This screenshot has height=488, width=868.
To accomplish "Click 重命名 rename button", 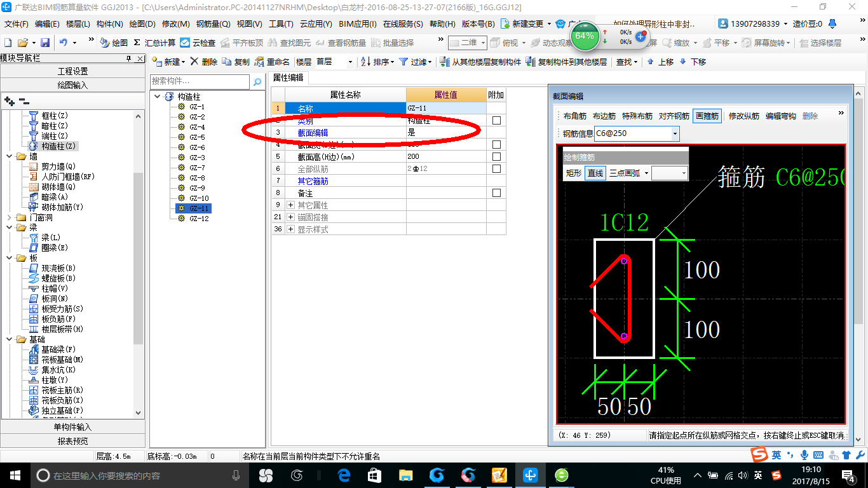I will tap(273, 62).
